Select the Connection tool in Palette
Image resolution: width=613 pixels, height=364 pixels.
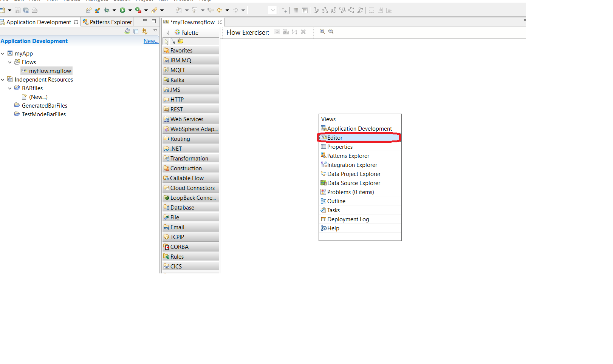coord(173,41)
